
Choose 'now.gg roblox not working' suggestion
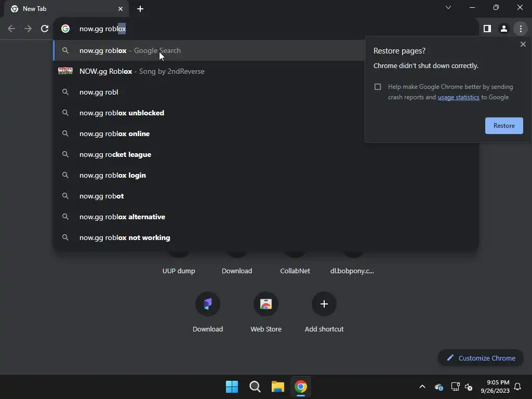tap(266, 237)
